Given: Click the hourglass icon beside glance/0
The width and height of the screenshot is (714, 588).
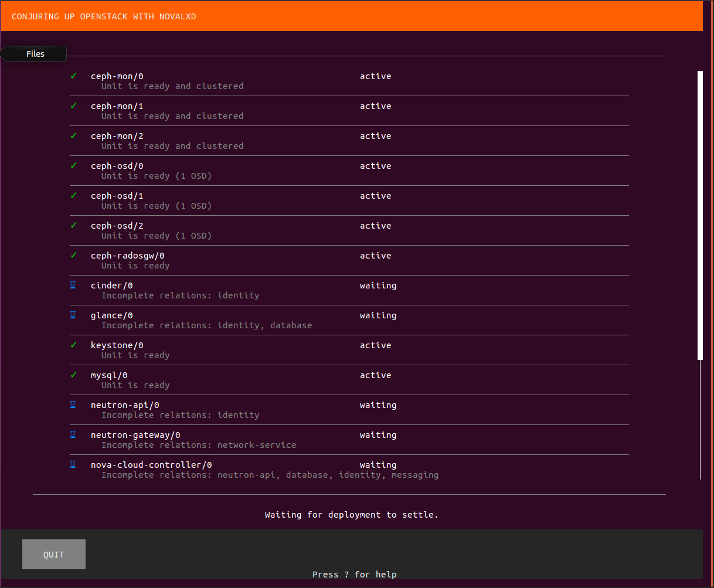Looking at the screenshot, I should pyautogui.click(x=73, y=315).
